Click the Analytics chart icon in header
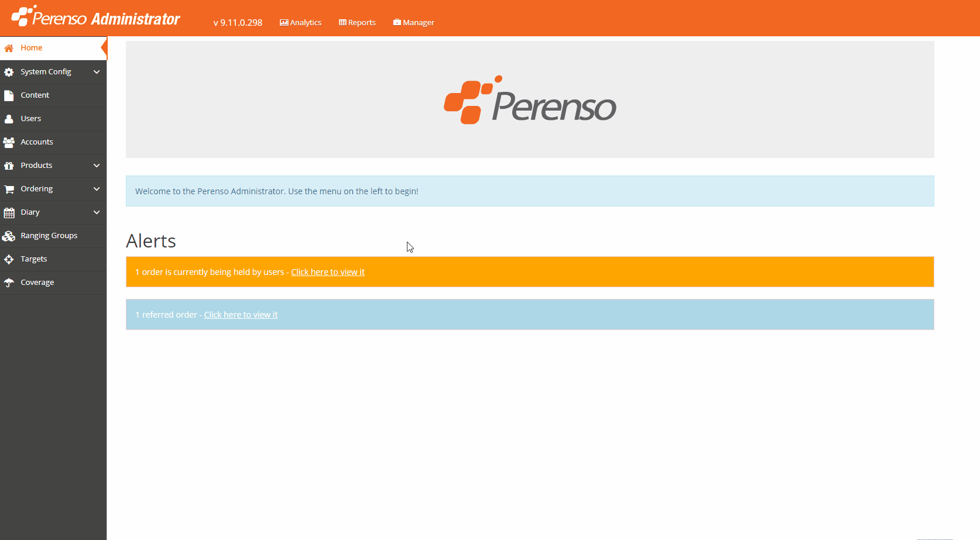The image size is (980, 540). (284, 23)
